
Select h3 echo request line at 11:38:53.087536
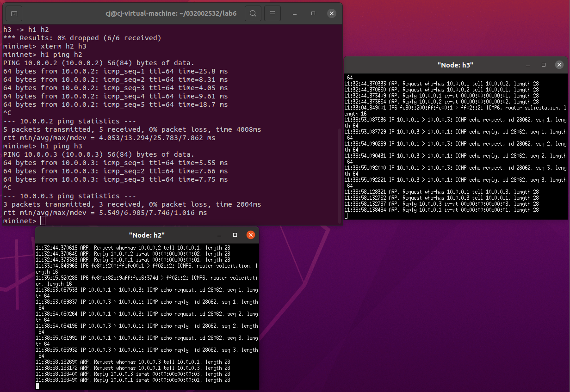coord(455,122)
